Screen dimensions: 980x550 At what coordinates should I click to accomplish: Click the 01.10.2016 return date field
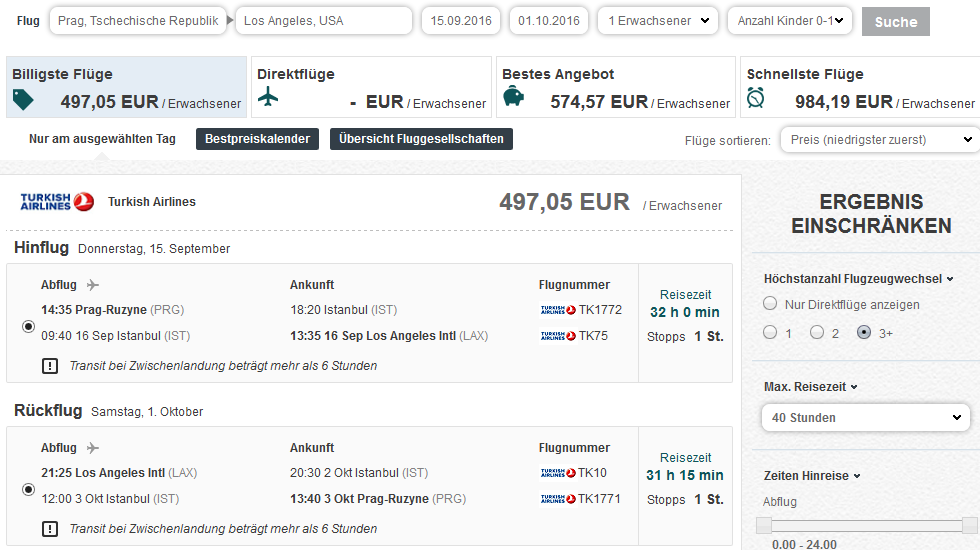pos(549,21)
